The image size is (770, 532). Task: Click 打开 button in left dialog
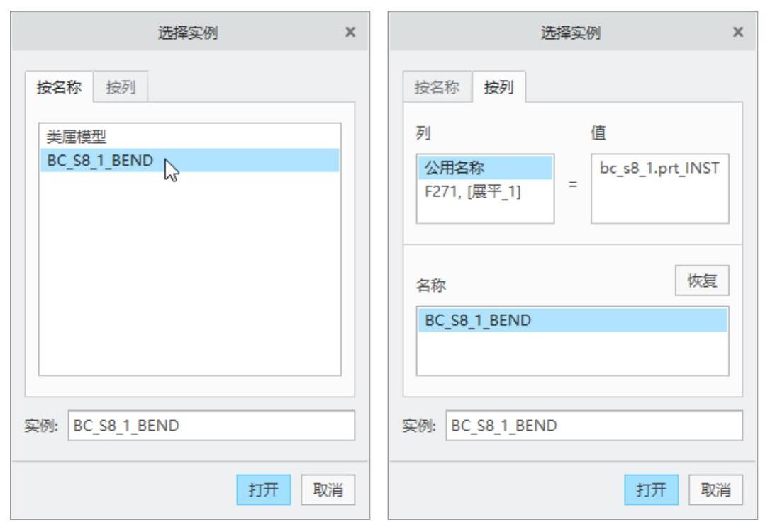point(263,489)
